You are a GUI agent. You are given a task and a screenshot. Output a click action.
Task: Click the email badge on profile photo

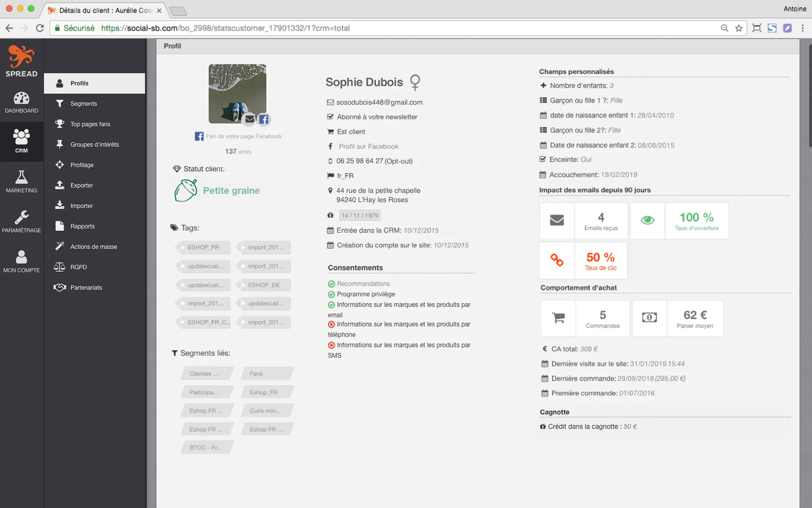[250, 119]
